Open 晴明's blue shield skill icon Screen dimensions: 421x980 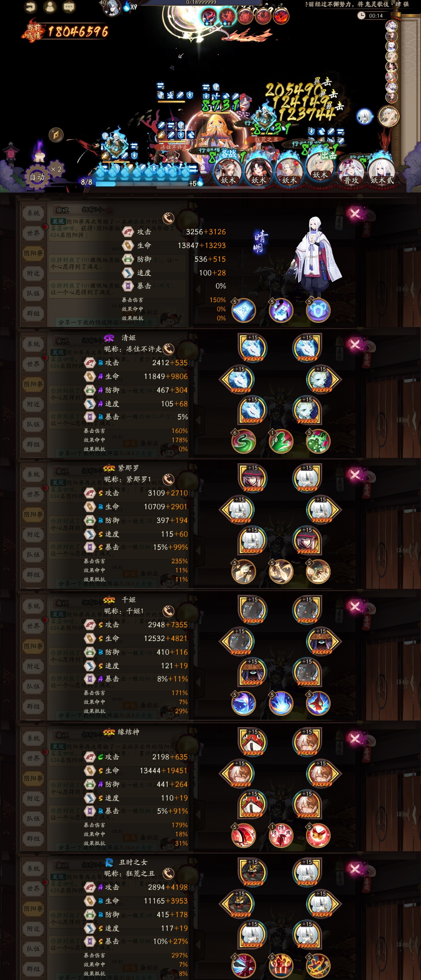click(x=318, y=310)
